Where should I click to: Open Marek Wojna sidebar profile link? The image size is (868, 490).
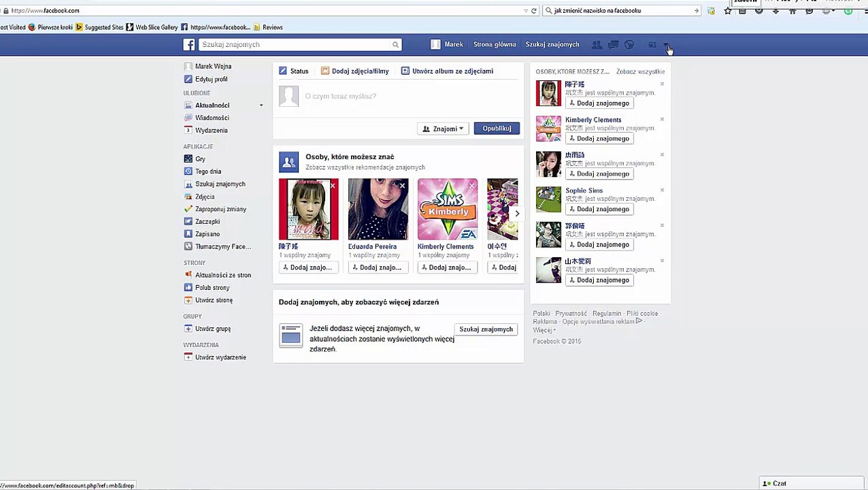pyautogui.click(x=213, y=67)
